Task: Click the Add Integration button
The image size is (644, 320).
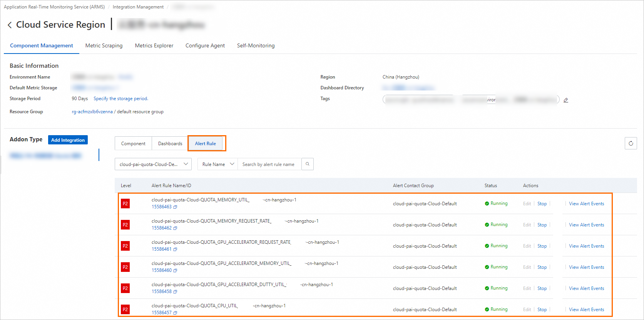Action: coord(68,140)
